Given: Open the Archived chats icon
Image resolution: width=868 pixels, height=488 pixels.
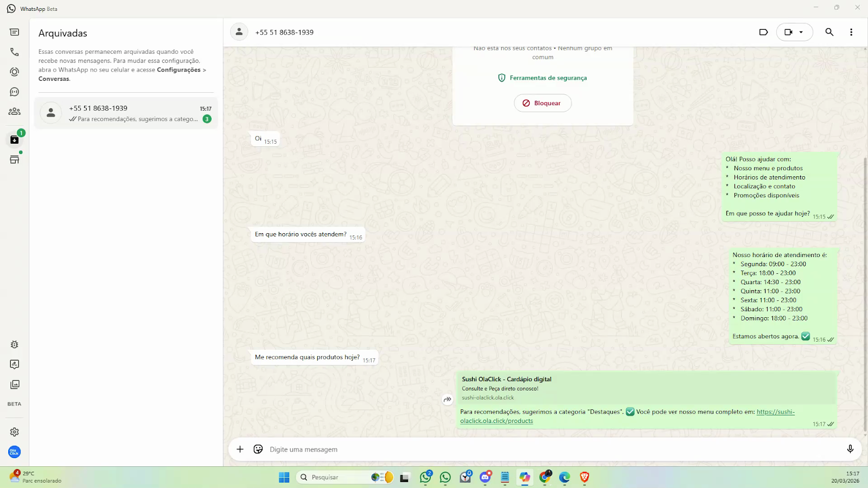Looking at the screenshot, I should pyautogui.click(x=15, y=140).
